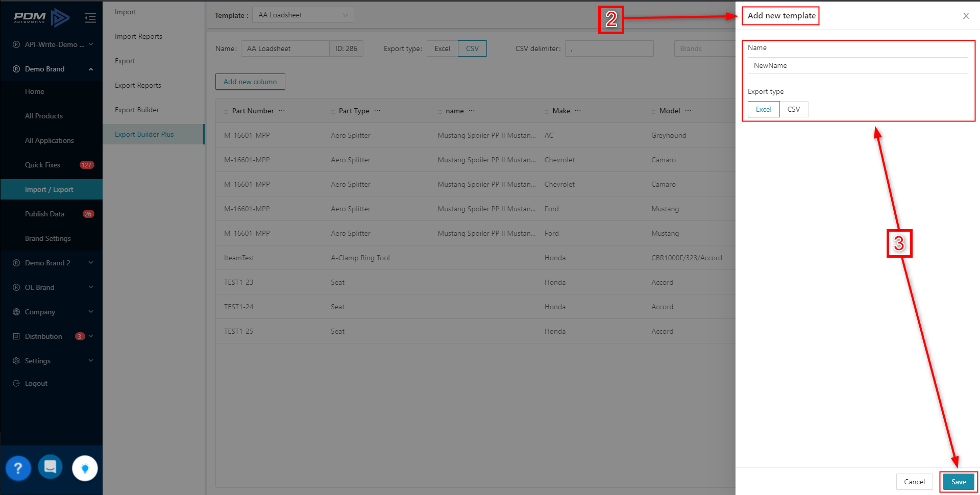Screen dimensions: 980x495
Task: Choose Excel export type for AA Loadsheet
Action: (443, 48)
